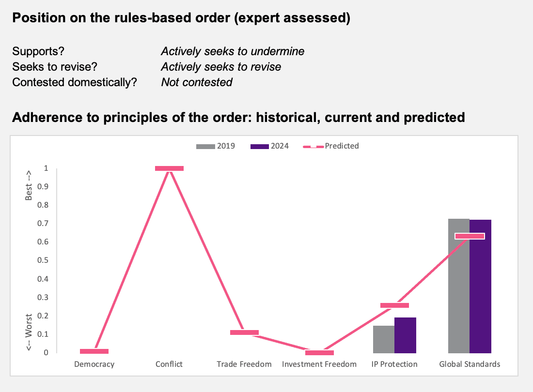Image resolution: width=533 pixels, height=392 pixels.
Task: Click the Investment Freedom axis label
Action: pyautogui.click(x=319, y=364)
